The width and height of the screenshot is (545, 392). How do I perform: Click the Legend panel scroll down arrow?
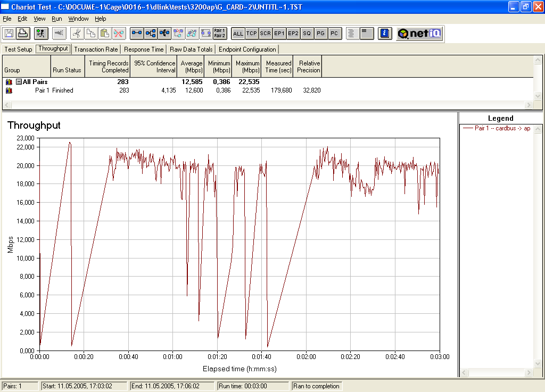pyautogui.click(x=538, y=363)
